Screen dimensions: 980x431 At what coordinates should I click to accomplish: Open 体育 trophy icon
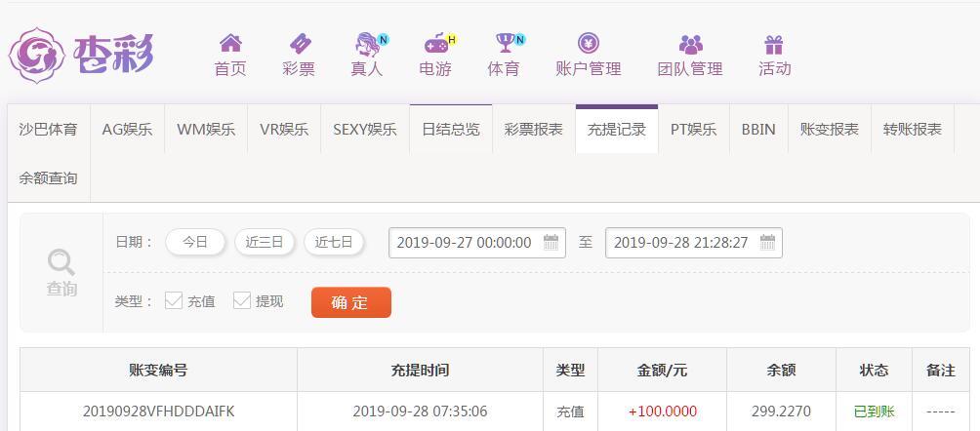tap(507, 43)
